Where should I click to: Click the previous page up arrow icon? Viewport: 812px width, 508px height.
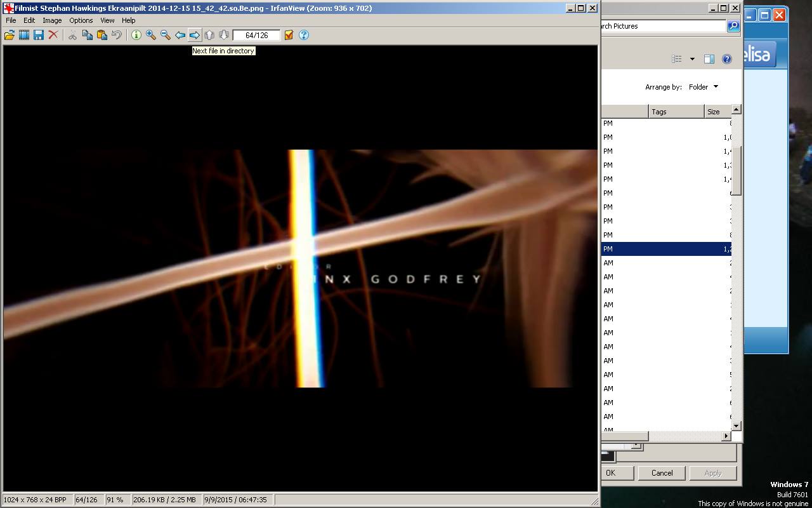(209, 35)
